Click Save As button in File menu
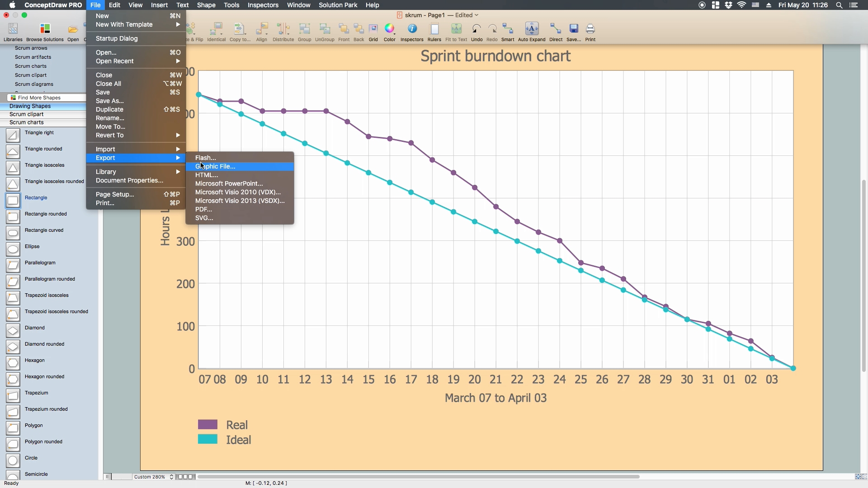The image size is (868, 488). coord(110,101)
